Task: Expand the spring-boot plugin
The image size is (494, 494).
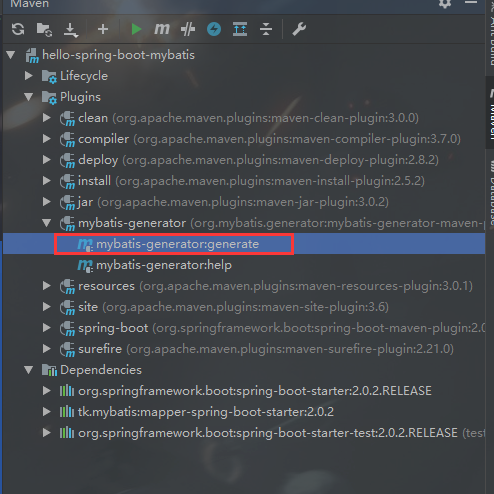Action: click(x=47, y=328)
